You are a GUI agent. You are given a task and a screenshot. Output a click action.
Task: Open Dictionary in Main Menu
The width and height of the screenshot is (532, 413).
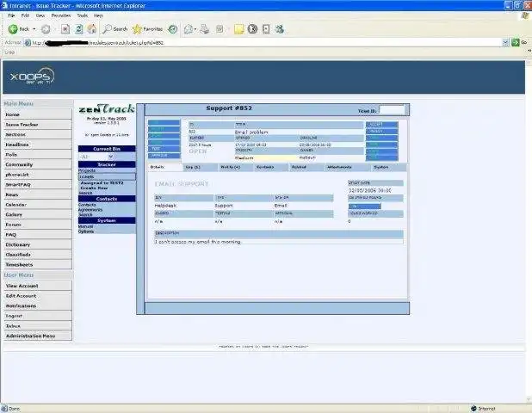coord(38,244)
